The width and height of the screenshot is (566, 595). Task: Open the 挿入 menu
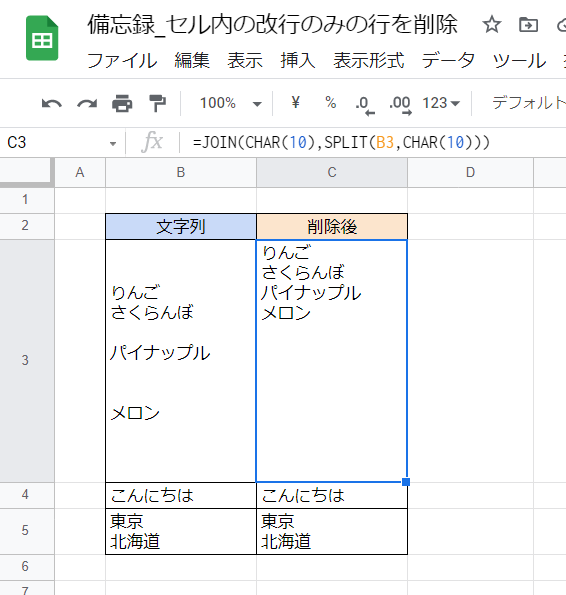point(298,61)
